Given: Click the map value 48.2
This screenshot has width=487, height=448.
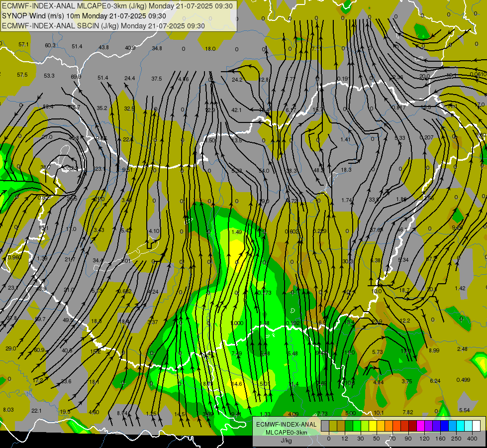Looking at the screenshot, I should pyautogui.click(x=319, y=170).
